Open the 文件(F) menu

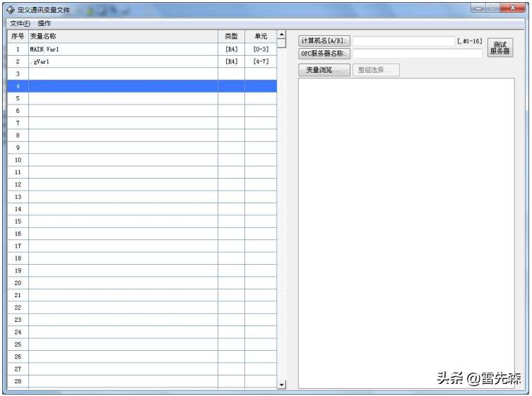[x=20, y=23]
